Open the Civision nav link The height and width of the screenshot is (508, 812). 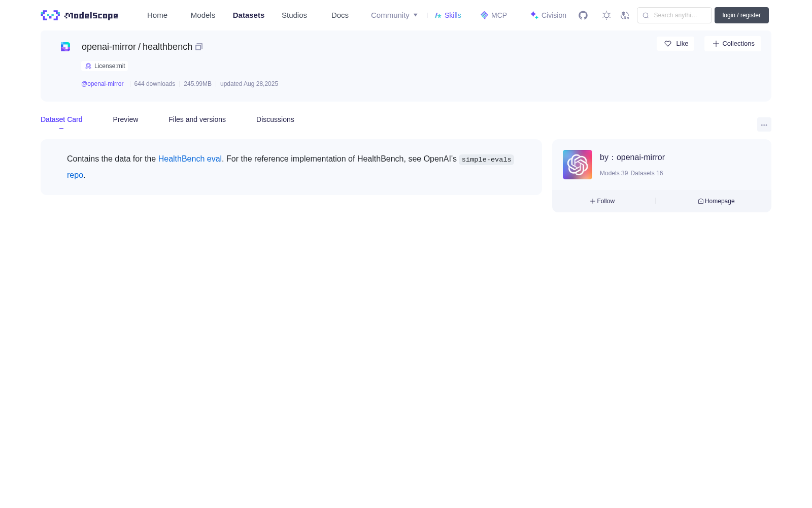coord(548,15)
